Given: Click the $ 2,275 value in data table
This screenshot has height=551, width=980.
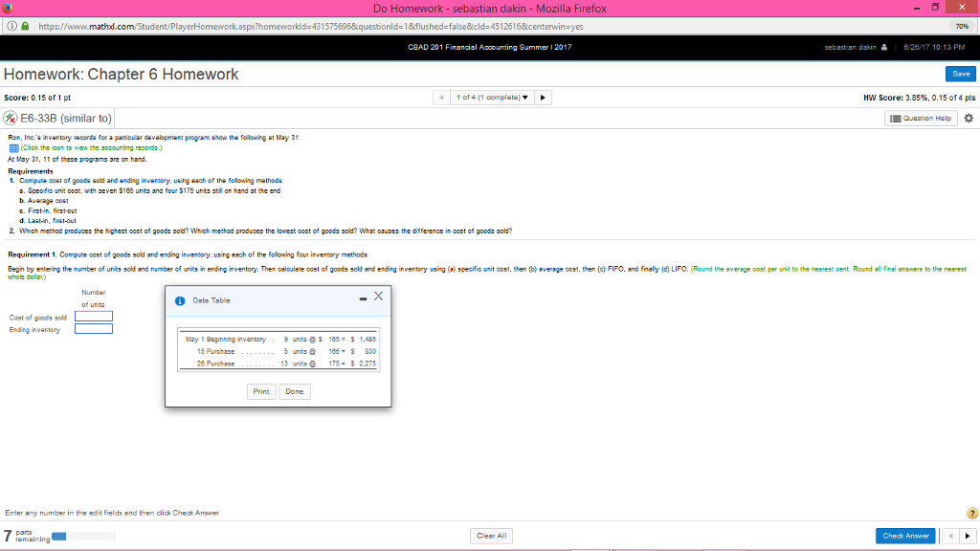Looking at the screenshot, I should tap(363, 364).
